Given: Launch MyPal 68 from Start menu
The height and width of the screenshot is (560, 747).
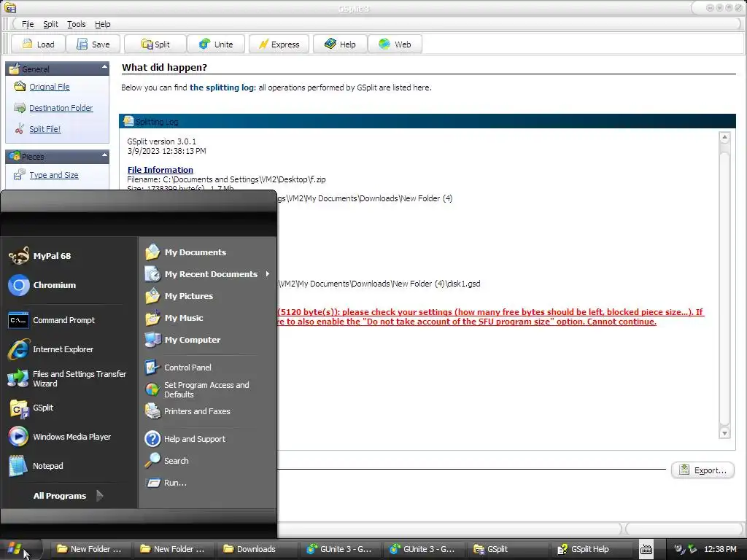Looking at the screenshot, I should [x=69, y=256].
